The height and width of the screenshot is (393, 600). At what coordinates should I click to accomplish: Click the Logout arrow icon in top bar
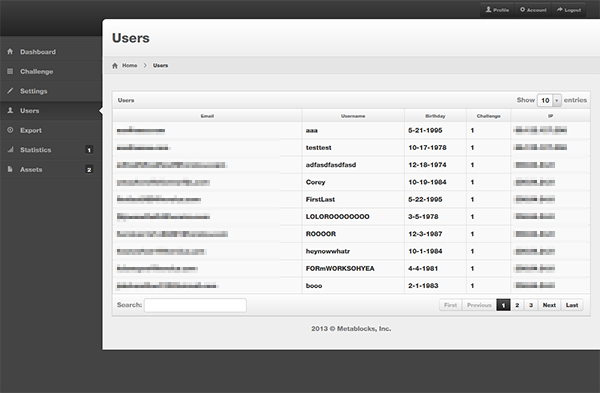coord(559,10)
